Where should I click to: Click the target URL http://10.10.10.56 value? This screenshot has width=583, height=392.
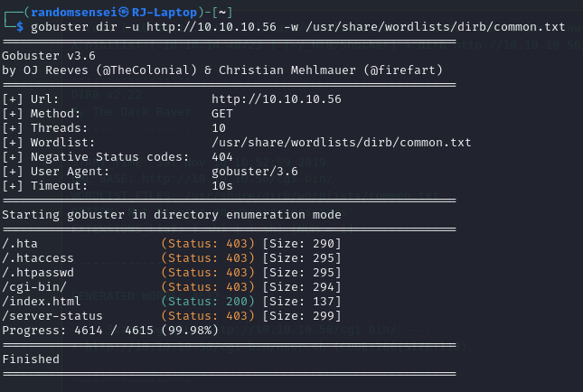pos(276,99)
